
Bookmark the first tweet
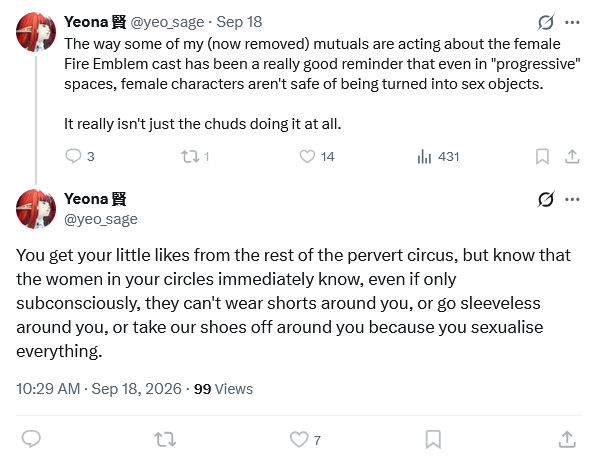point(542,156)
